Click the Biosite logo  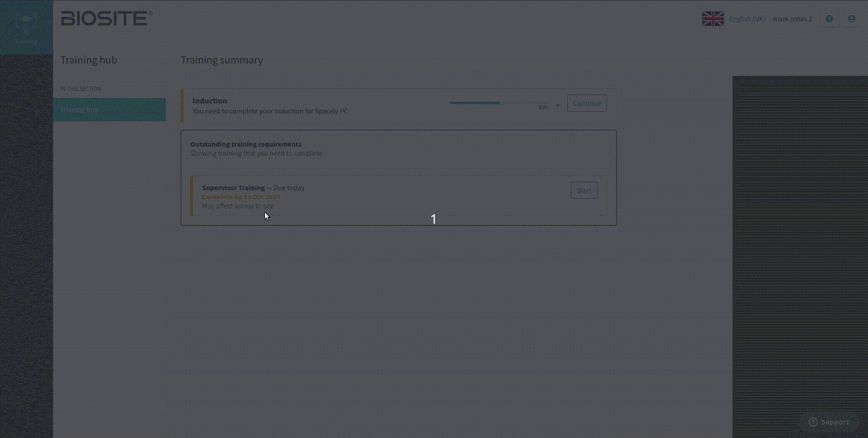click(x=106, y=19)
